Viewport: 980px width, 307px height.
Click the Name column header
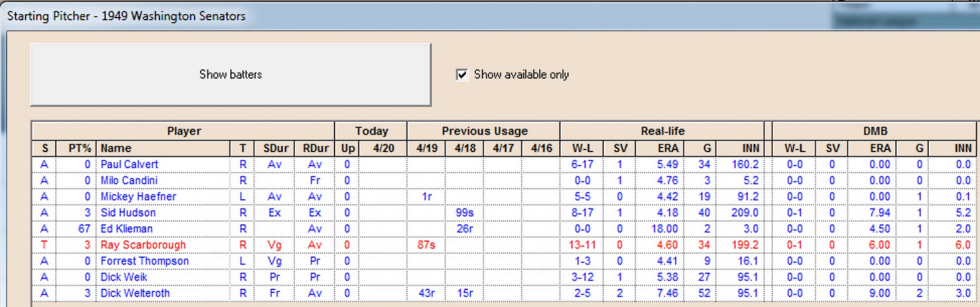(x=164, y=148)
